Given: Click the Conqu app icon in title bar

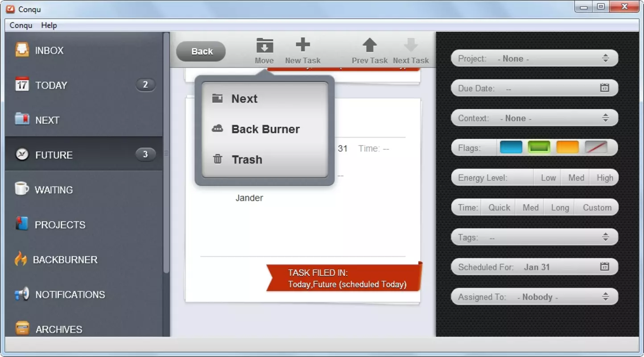Looking at the screenshot, I should [x=10, y=8].
